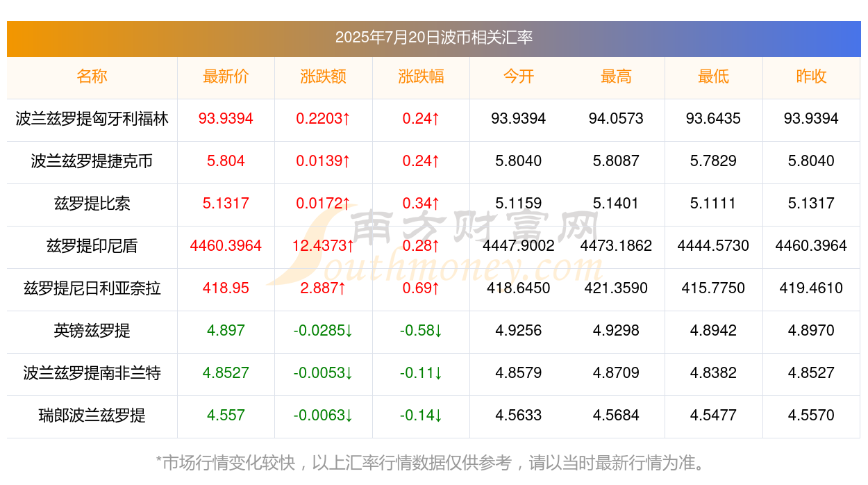
Task: Click the row name 英镑兹罗提
Action: pos(92,331)
